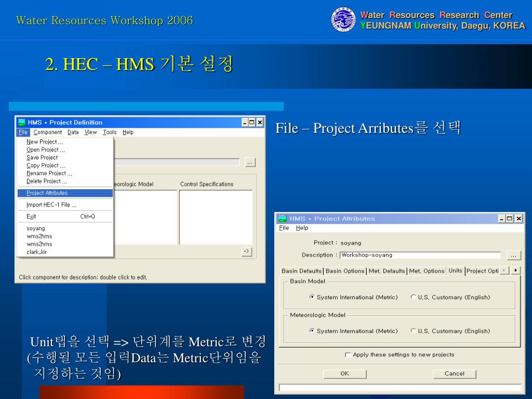Click the HMS icon in Project Attributes title bar

(x=282, y=219)
